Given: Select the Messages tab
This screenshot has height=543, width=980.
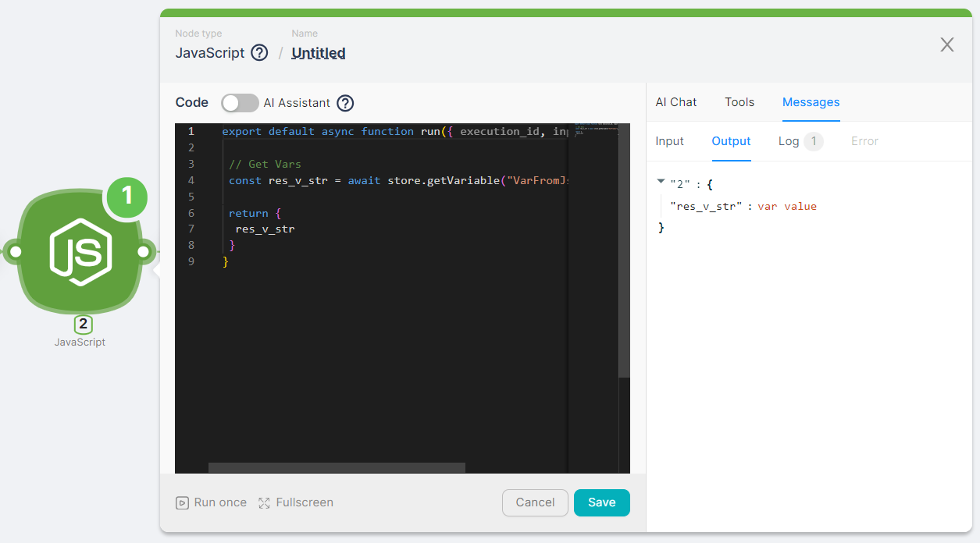Looking at the screenshot, I should 811,102.
